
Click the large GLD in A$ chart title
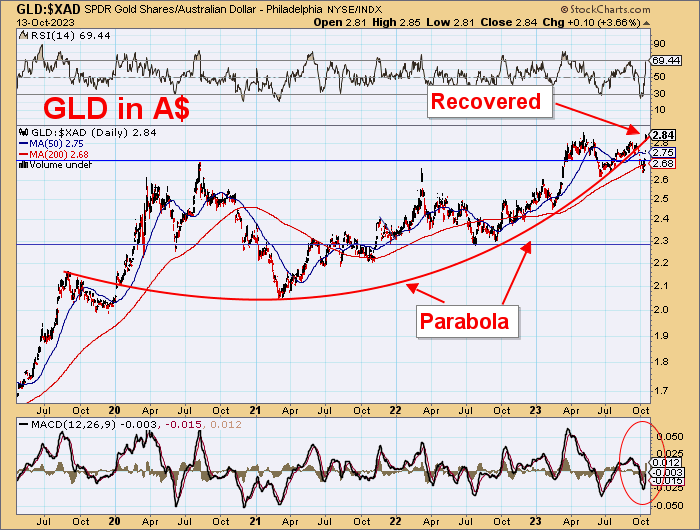click(117, 109)
